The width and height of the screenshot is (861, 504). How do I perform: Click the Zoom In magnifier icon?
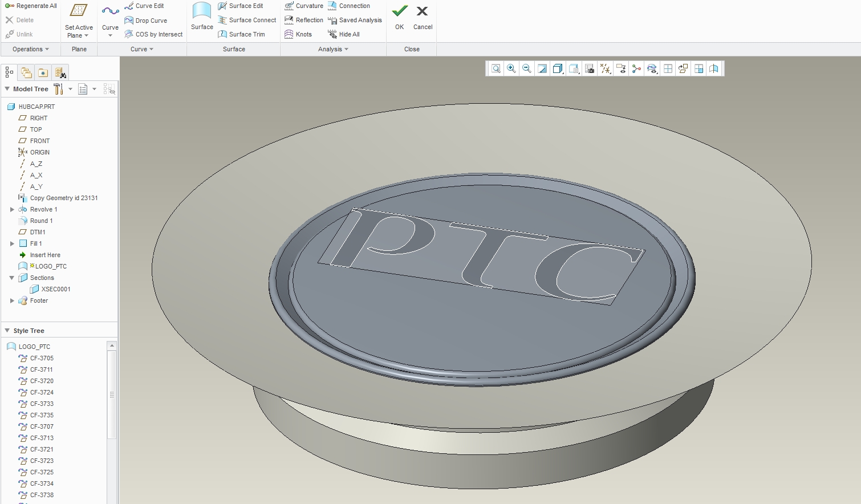click(x=511, y=69)
